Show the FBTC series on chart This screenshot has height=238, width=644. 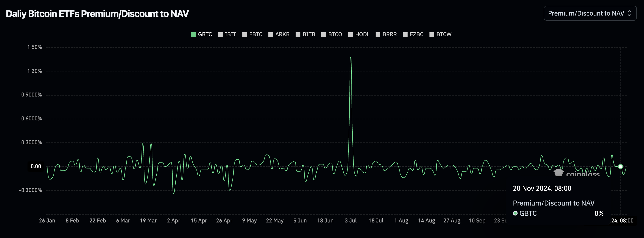point(252,35)
